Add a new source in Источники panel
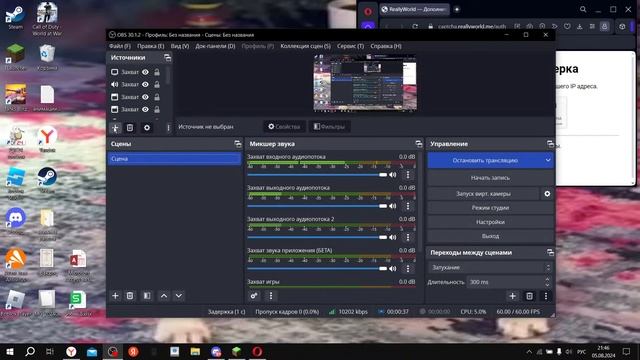 [x=116, y=128]
